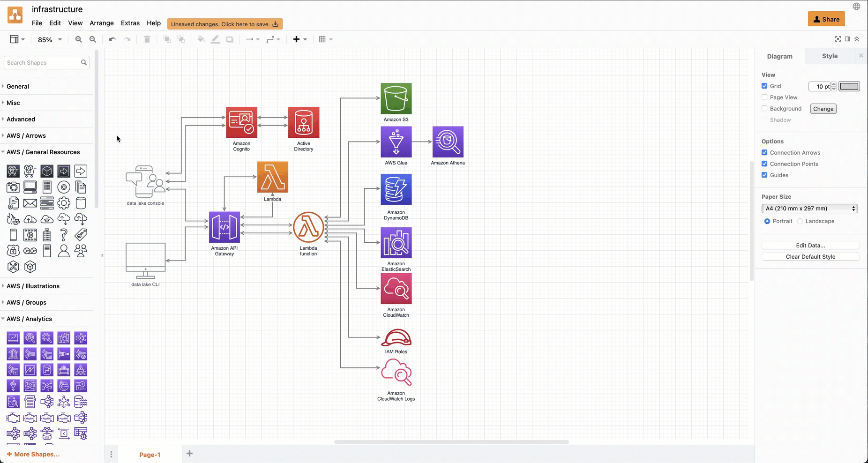Open the A4 paper size dropdown
The width and height of the screenshot is (868, 463).
click(x=809, y=209)
